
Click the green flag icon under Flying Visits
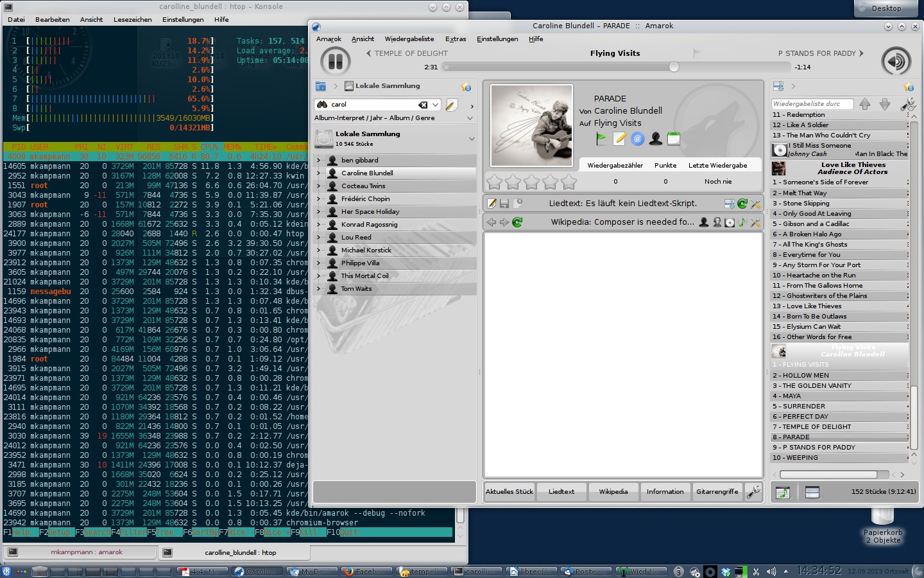pos(601,138)
